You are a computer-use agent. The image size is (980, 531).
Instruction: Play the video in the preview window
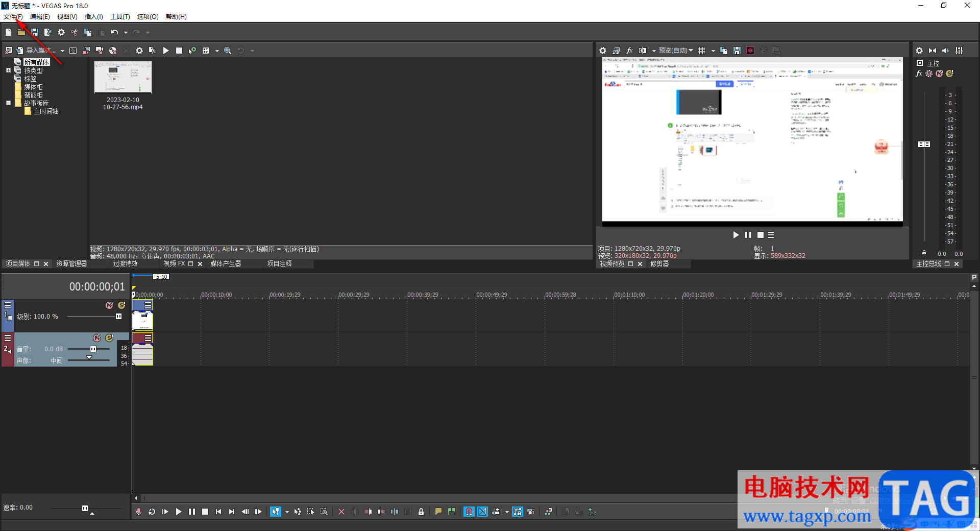click(736, 235)
